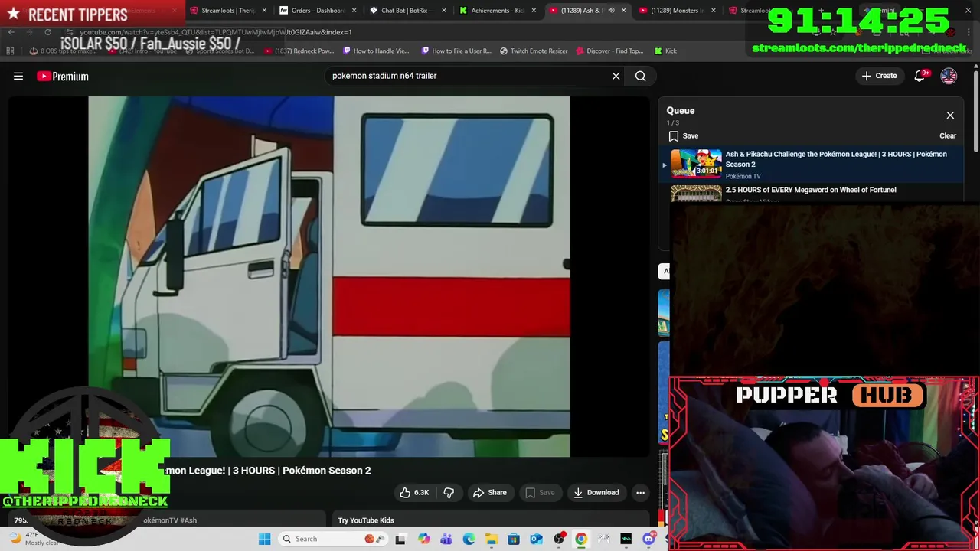Open YouTube notifications bell
Viewport: 980px width, 551px height.
pyautogui.click(x=920, y=77)
